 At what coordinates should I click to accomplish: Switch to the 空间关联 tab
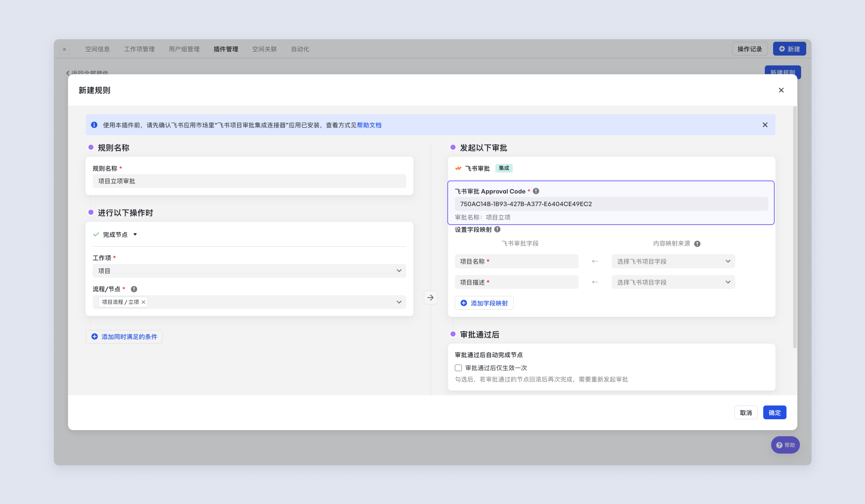click(x=264, y=49)
